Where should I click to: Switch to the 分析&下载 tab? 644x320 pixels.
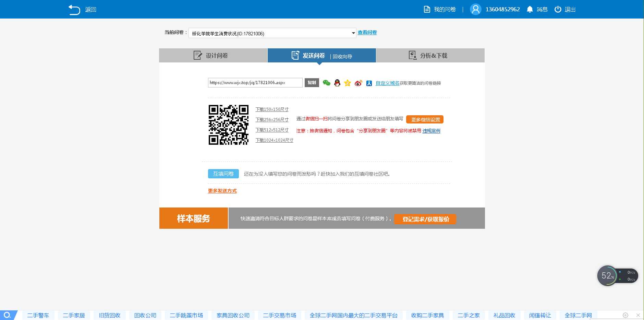(x=430, y=56)
